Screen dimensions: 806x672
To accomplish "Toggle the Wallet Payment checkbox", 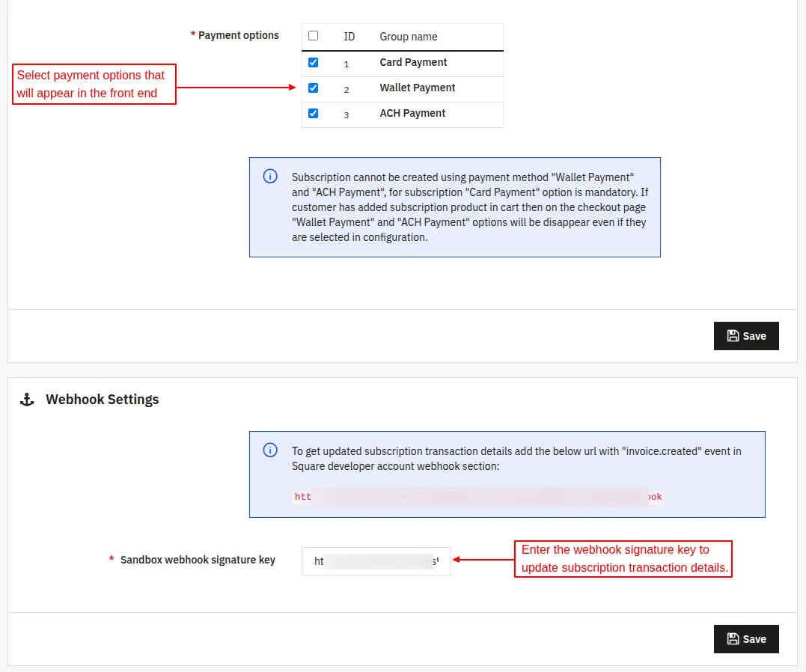I will [313, 88].
